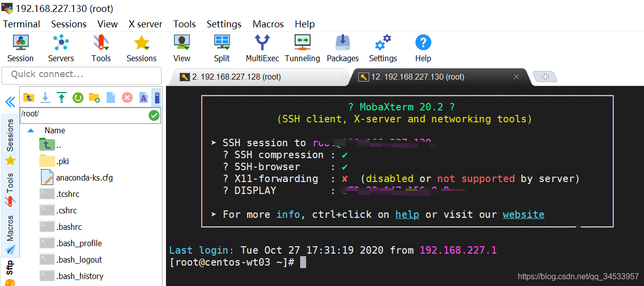Click the SFTP upload file icon
This screenshot has height=286, width=644.
pyautogui.click(x=62, y=97)
